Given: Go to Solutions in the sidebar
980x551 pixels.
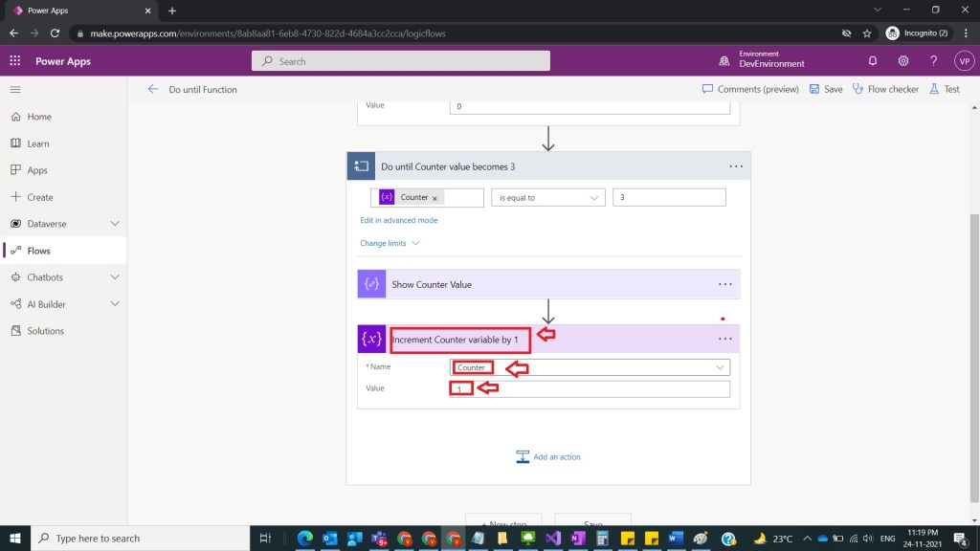Looking at the screenshot, I should coord(45,331).
